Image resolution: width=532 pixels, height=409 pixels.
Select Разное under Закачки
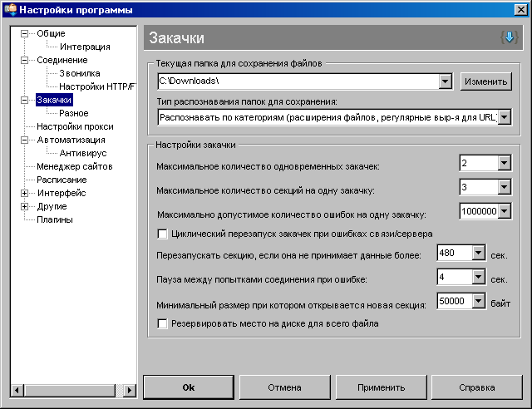74,113
